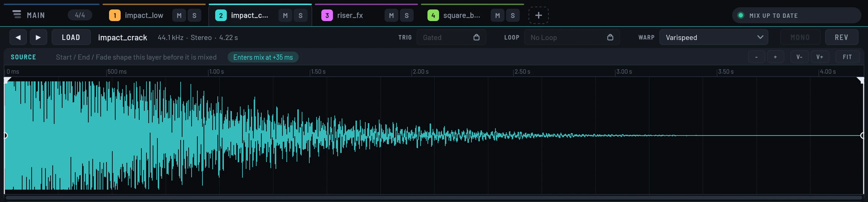Solo the riser_fx layer

pyautogui.click(x=407, y=16)
